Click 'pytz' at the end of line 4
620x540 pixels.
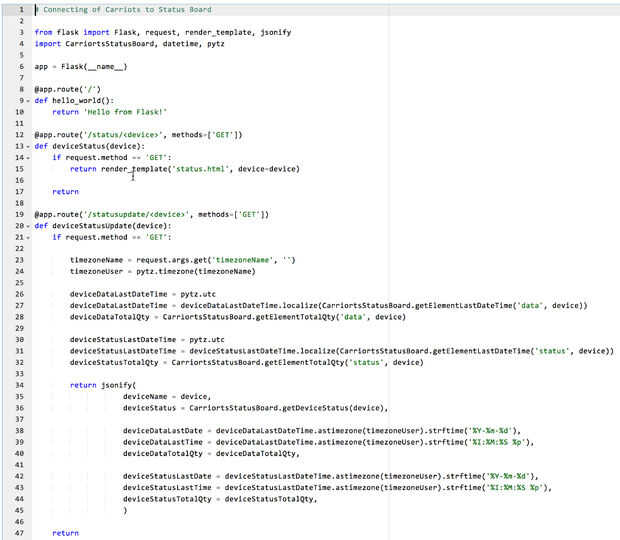pyautogui.click(x=216, y=44)
